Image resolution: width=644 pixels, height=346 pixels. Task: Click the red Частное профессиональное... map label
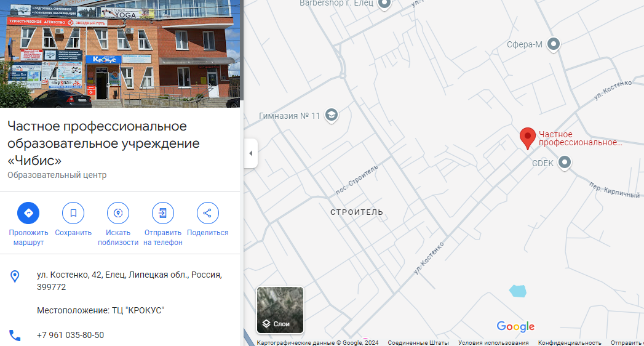pos(581,139)
